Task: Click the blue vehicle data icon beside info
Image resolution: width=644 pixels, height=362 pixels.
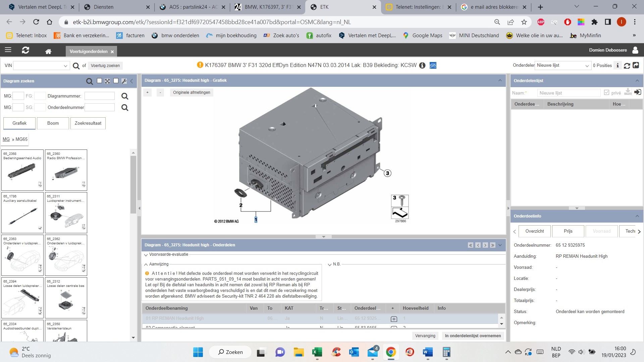Action: pyautogui.click(x=433, y=65)
